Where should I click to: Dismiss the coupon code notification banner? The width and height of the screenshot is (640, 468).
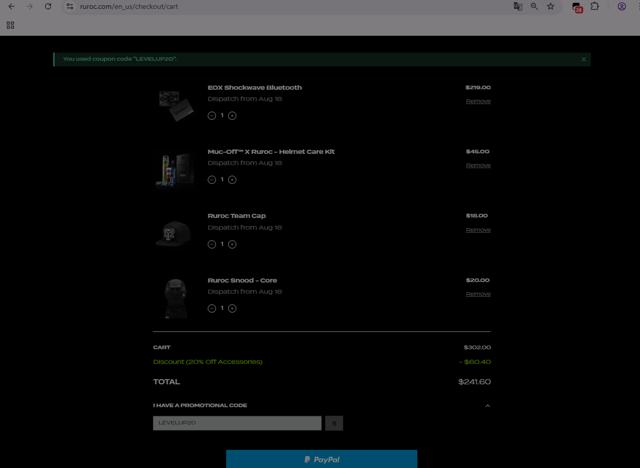point(584,59)
